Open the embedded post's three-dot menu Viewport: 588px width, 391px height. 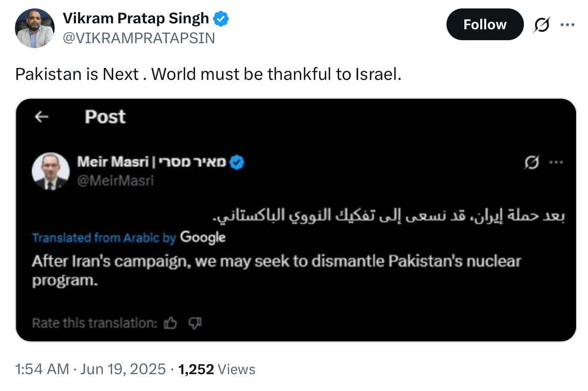click(x=556, y=162)
